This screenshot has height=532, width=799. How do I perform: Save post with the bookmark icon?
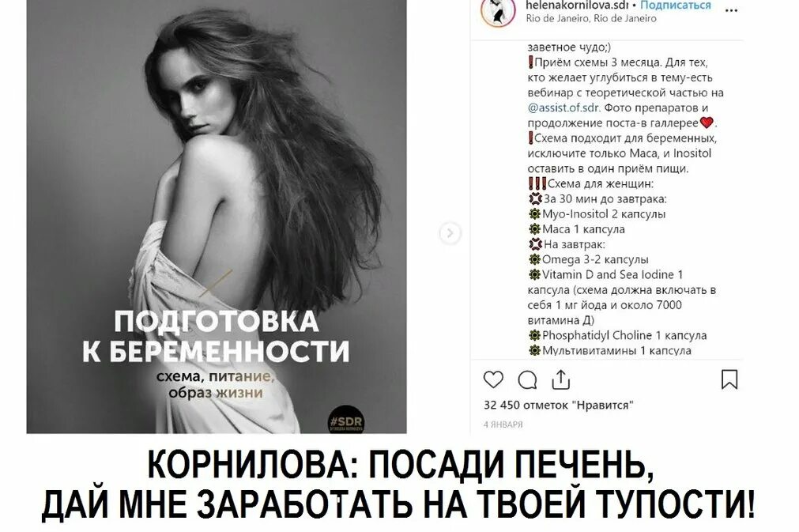[x=729, y=379]
